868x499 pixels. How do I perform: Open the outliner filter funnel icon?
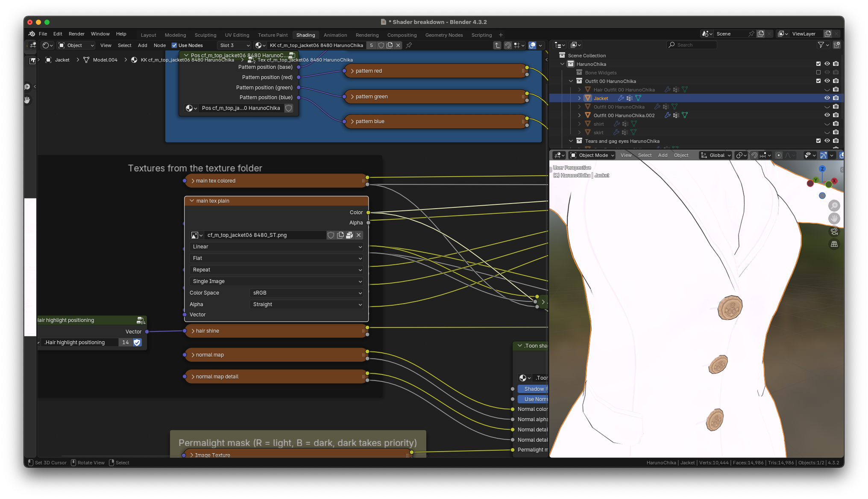click(x=821, y=45)
